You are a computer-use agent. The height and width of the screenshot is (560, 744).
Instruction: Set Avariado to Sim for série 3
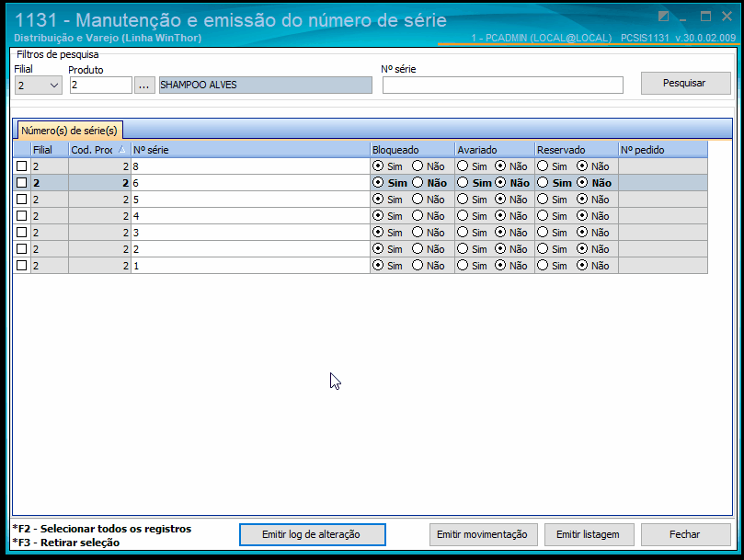463,233
